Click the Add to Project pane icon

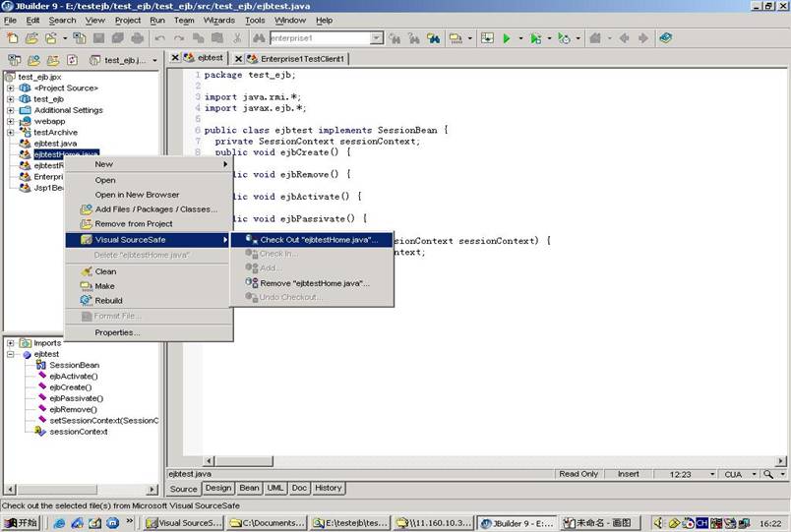point(33,60)
